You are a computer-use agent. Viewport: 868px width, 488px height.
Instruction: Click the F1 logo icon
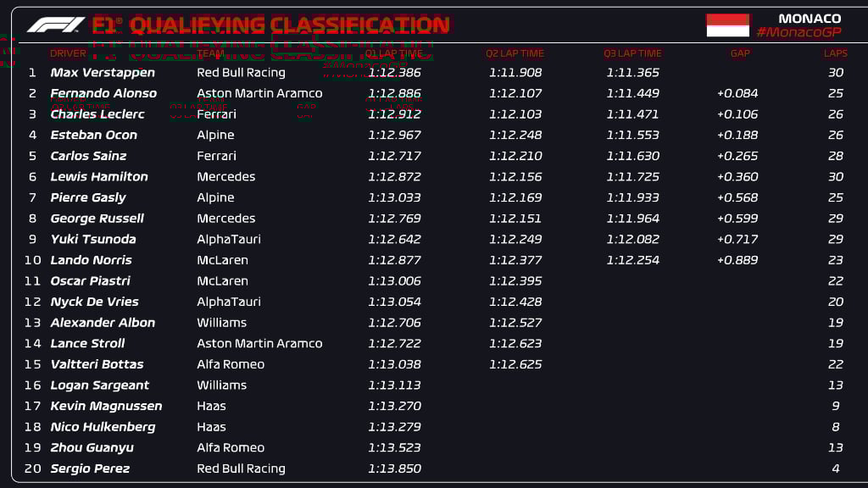[55, 25]
